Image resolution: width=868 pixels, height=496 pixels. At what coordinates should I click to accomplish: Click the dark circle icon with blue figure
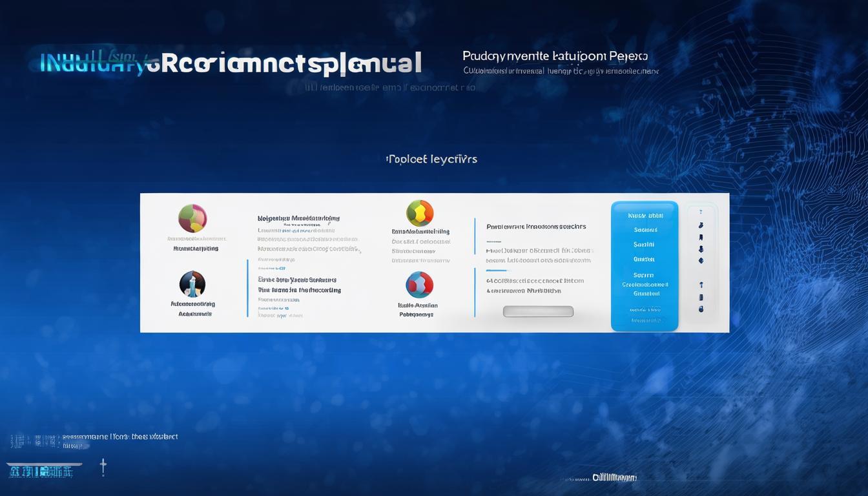tap(192, 284)
